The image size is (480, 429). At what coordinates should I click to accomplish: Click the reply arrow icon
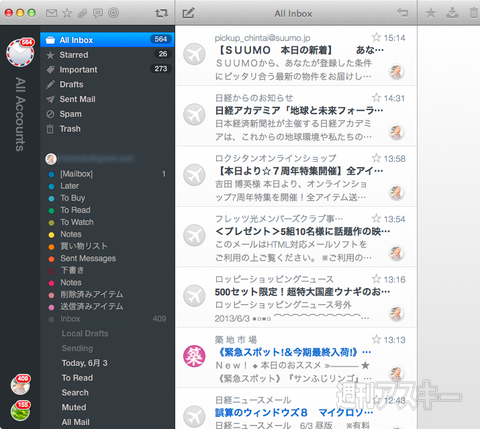[403, 13]
